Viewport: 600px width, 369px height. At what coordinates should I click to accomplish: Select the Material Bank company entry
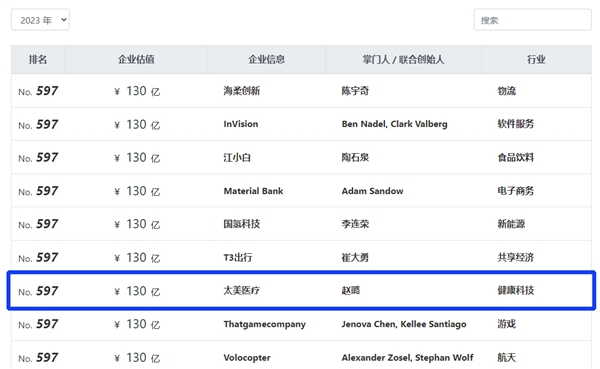point(253,191)
